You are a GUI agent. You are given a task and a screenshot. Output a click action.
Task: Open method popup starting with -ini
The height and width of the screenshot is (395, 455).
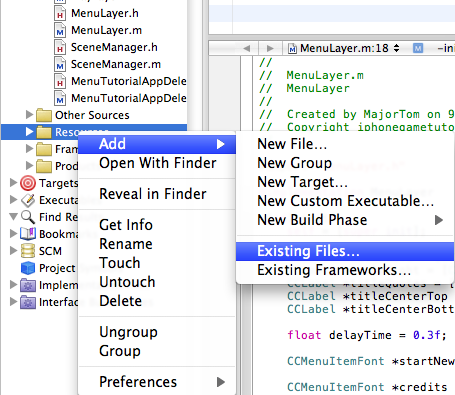tap(445, 49)
